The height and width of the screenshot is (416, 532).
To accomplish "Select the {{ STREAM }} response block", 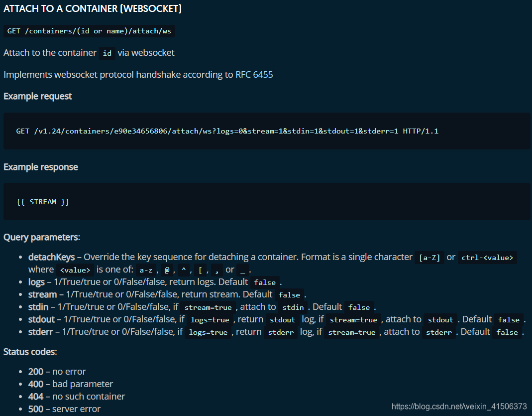I will click(43, 201).
